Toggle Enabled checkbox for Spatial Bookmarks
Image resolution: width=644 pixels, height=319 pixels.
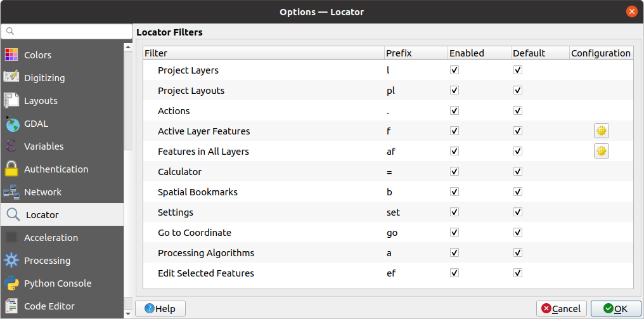[454, 192]
